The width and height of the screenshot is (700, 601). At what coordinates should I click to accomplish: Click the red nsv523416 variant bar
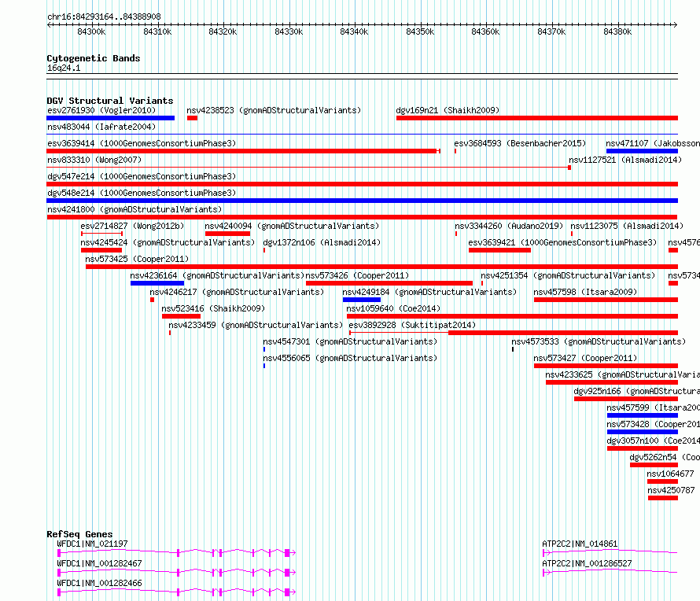point(181,316)
